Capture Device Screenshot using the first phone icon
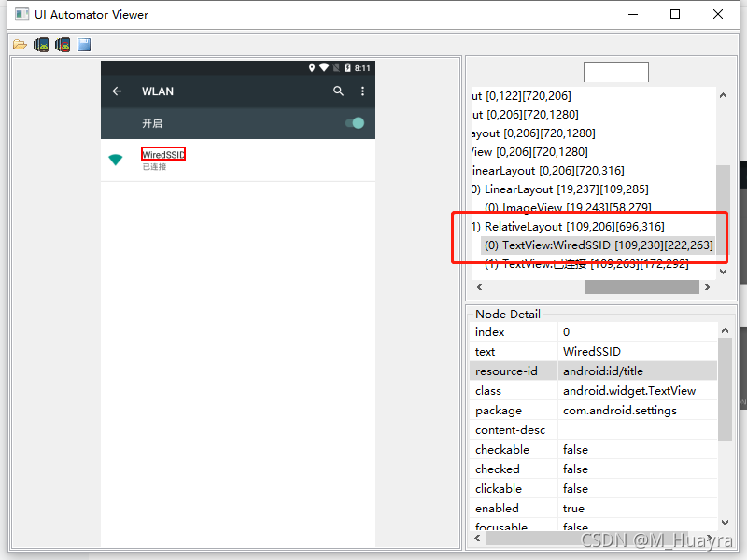 pos(41,45)
